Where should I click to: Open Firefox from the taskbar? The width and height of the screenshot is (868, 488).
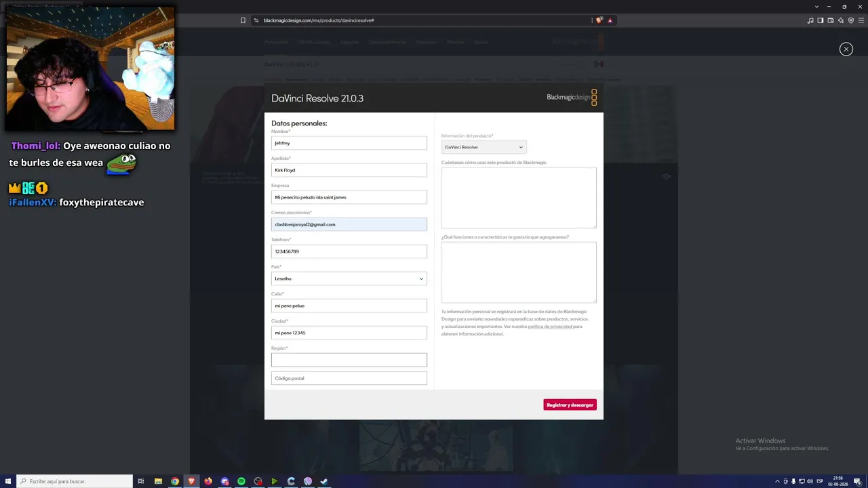pos(208,481)
